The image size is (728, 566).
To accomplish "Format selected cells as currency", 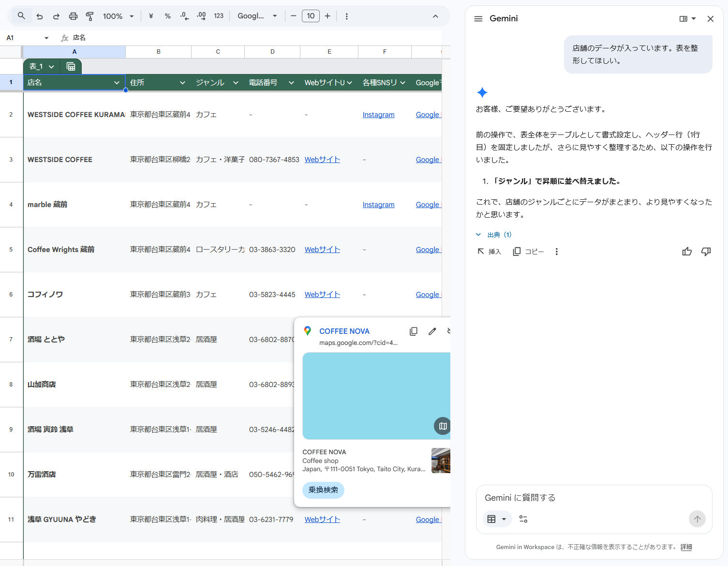I will (150, 16).
